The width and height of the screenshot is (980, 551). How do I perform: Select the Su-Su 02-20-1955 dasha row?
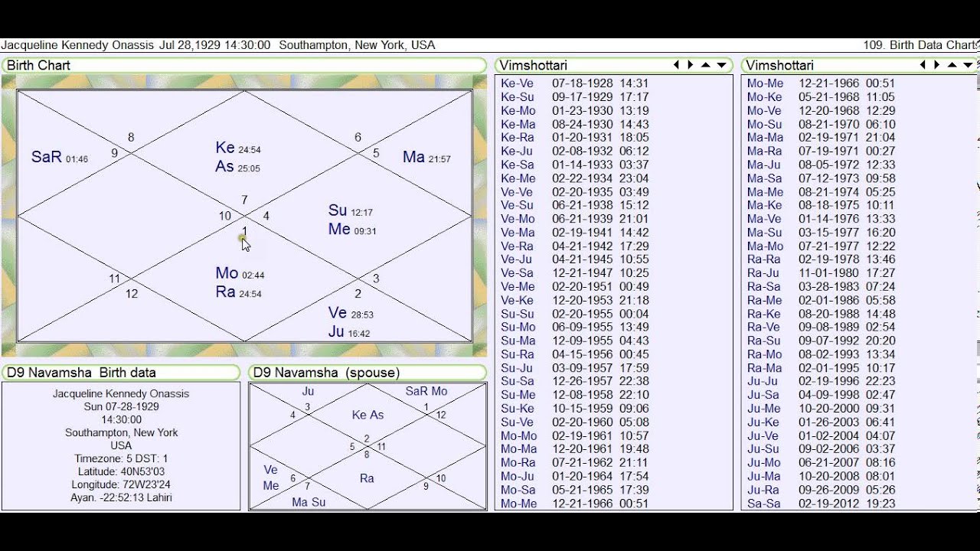click(575, 314)
